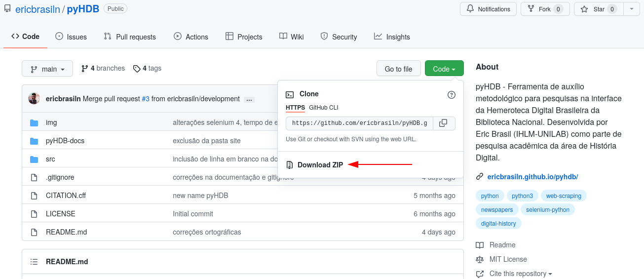The width and height of the screenshot is (644, 279).
Task: Open the LICENSE file
Action: click(x=61, y=214)
